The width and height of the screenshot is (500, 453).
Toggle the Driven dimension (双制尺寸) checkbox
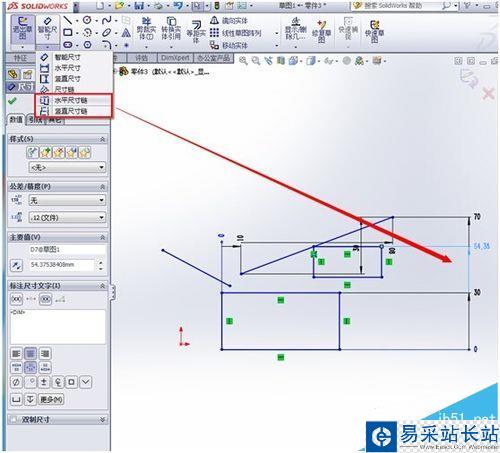[14, 419]
